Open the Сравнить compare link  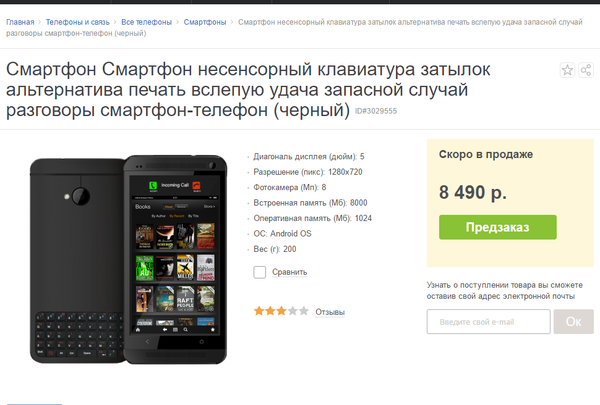(290, 272)
